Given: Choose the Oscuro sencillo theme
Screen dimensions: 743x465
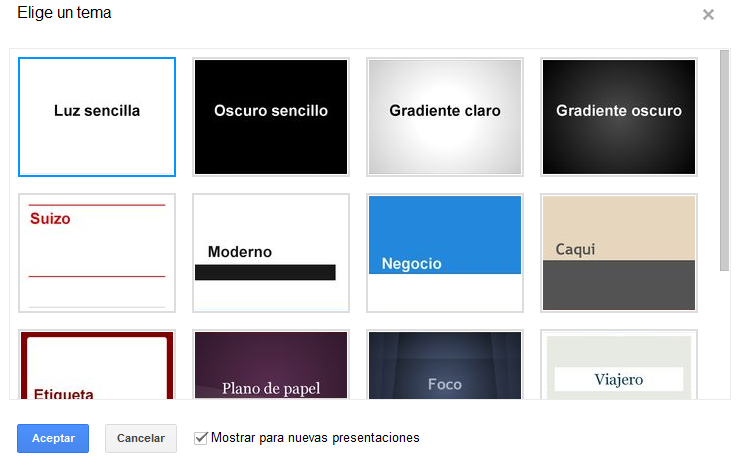Looking at the screenshot, I should point(271,116).
